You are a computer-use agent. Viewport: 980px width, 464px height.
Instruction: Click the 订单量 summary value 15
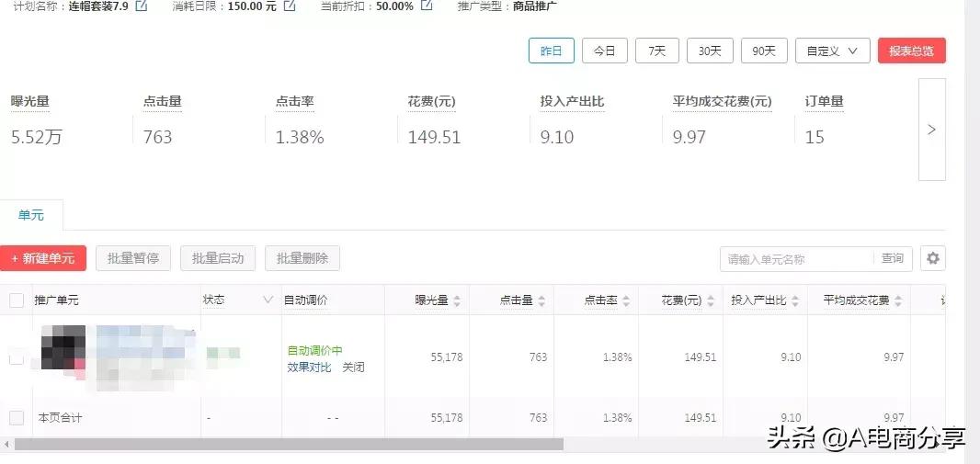coord(815,138)
